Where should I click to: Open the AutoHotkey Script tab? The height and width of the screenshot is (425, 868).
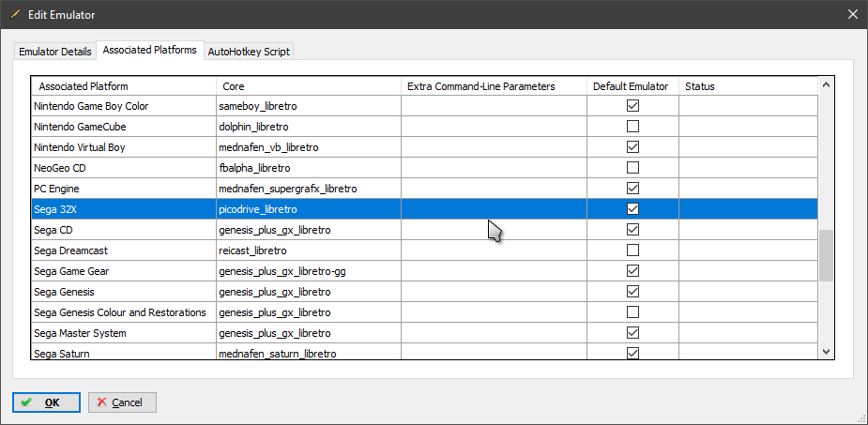point(249,52)
